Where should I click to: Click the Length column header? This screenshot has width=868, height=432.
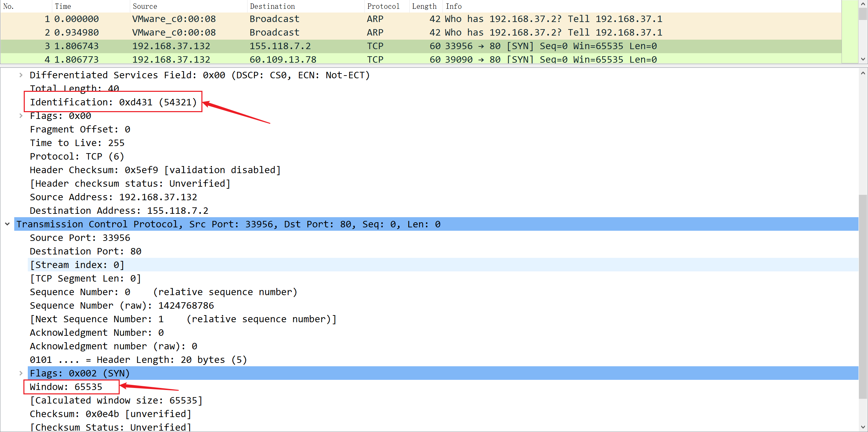tap(424, 6)
